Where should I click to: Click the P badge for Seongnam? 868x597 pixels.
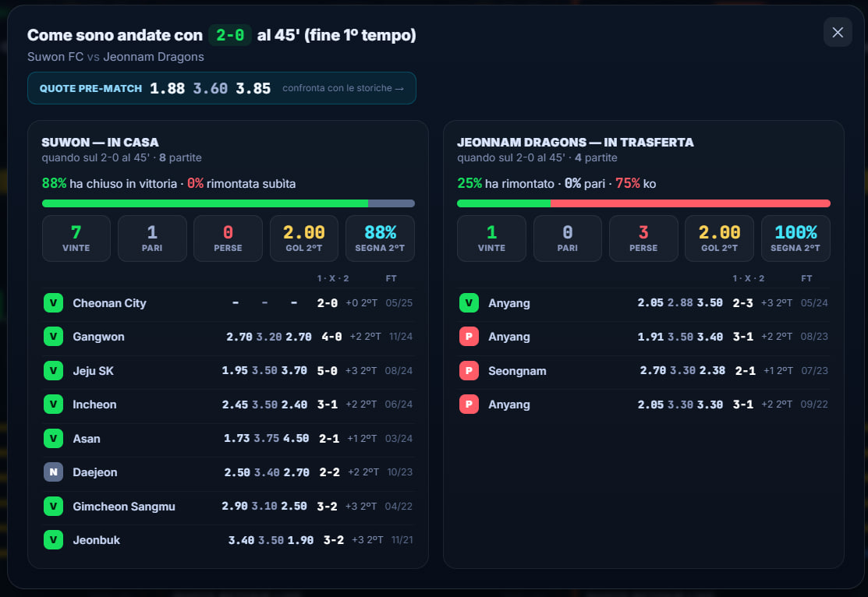tap(469, 370)
